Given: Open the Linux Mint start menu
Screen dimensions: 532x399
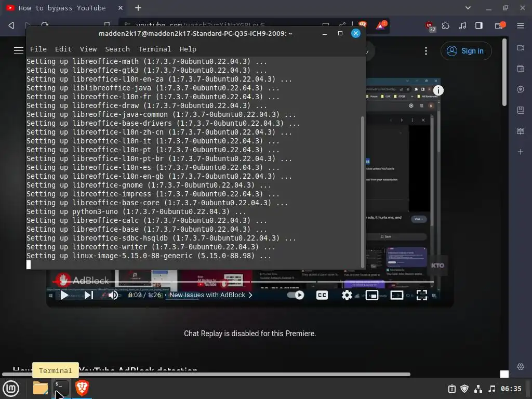Looking at the screenshot, I should point(11,389).
